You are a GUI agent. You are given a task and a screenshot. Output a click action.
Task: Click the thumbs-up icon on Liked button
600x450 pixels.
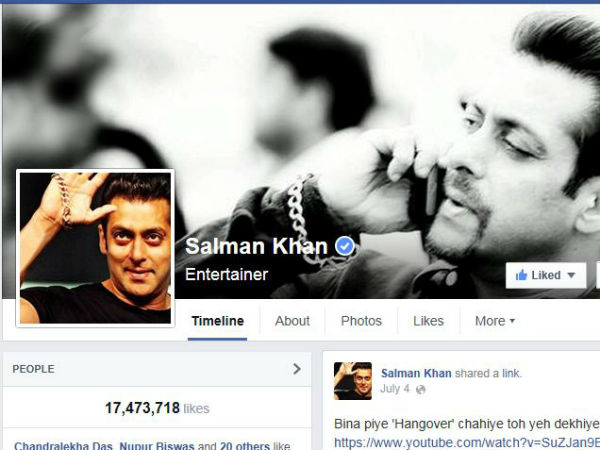coord(521,275)
